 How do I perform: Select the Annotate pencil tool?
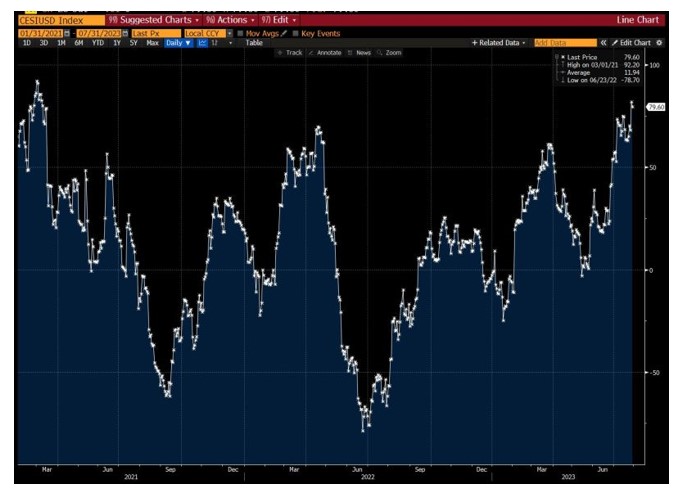(325, 52)
